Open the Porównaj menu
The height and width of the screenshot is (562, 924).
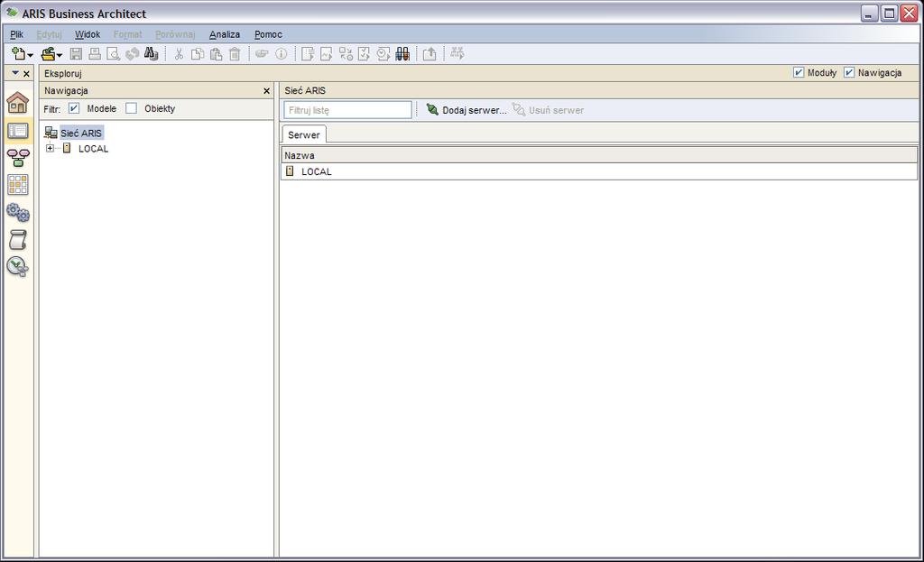coord(175,35)
